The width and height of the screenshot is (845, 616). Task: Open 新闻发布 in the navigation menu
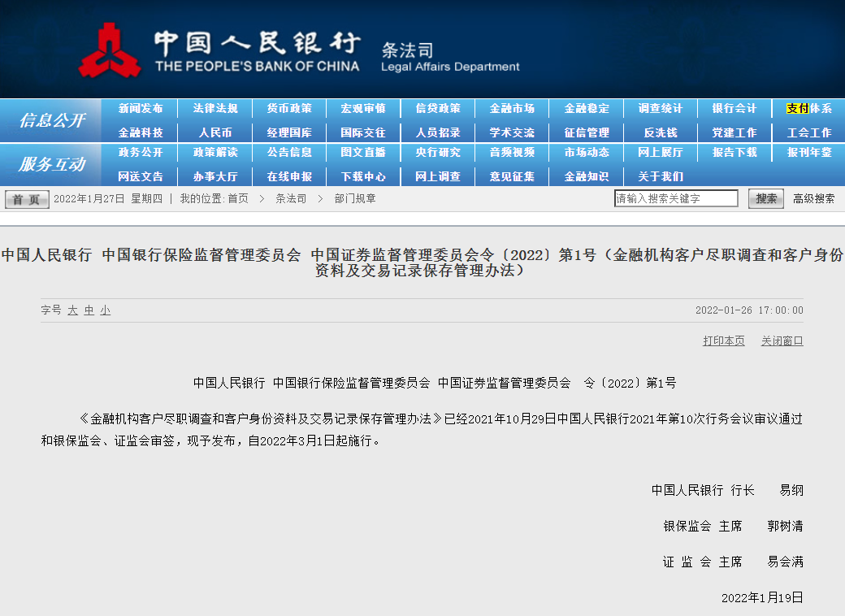pos(141,108)
